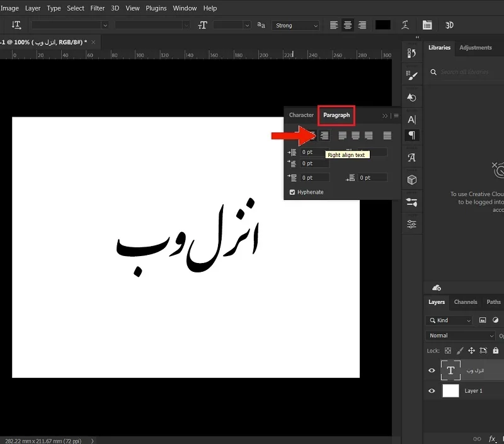Click the indent left margin field
Screen dimensions: 504x444
(314, 152)
